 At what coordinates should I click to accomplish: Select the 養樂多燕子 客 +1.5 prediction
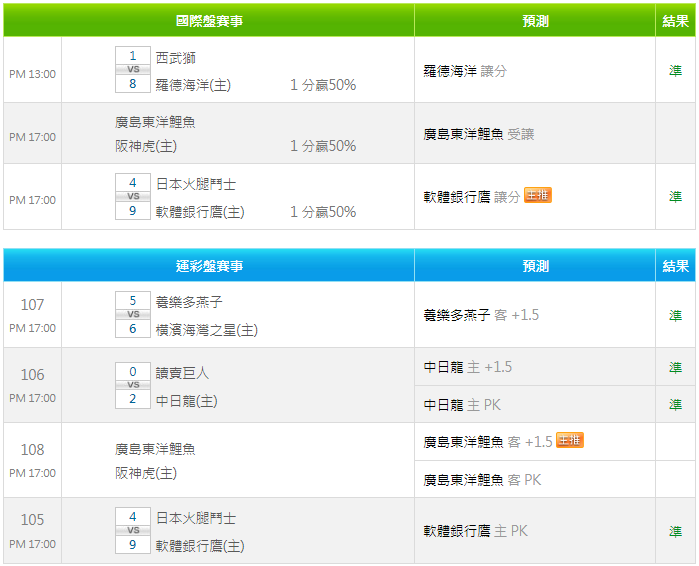481,315
